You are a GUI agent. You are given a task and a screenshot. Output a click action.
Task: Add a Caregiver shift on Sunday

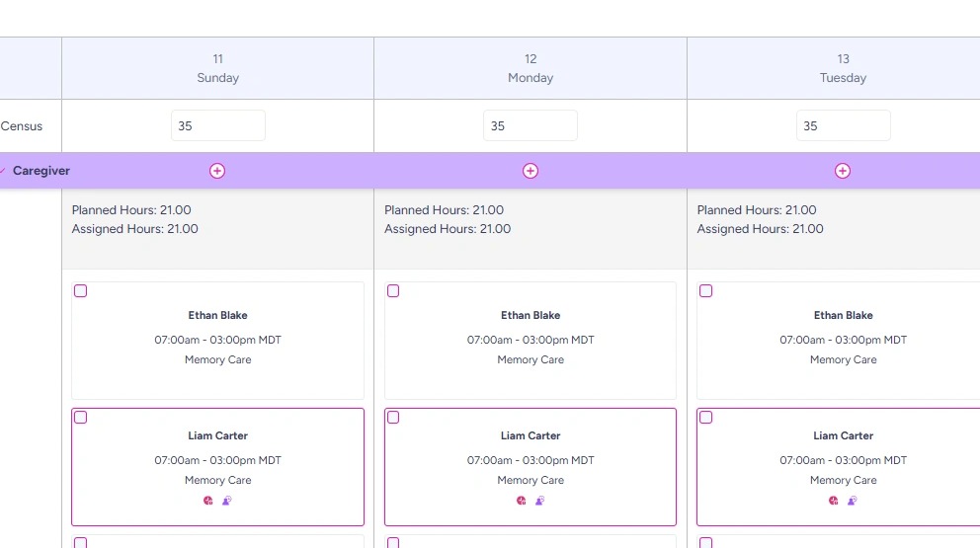[x=217, y=171]
